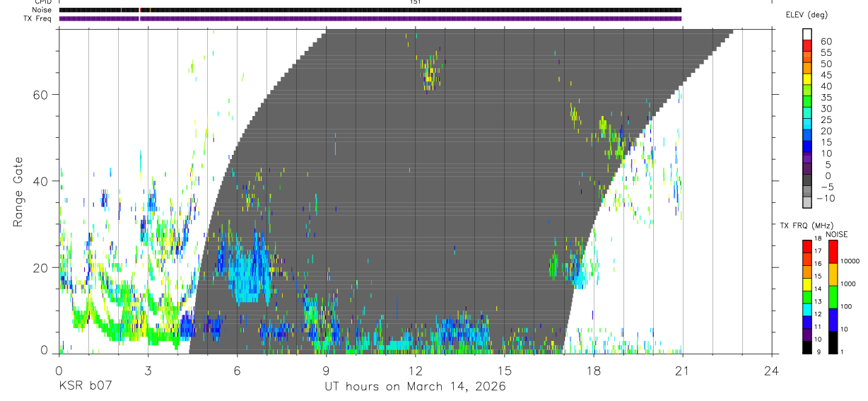Pick the blue 10–100 NOISE swatch
The width and height of the screenshot is (868, 401).
832,319
